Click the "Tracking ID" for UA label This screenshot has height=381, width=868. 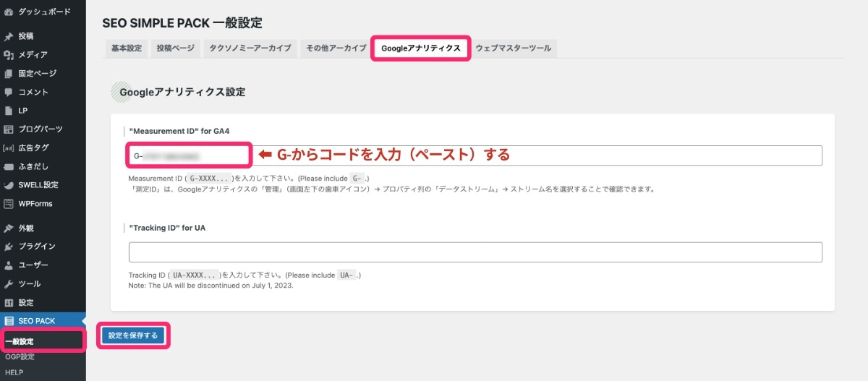point(167,227)
